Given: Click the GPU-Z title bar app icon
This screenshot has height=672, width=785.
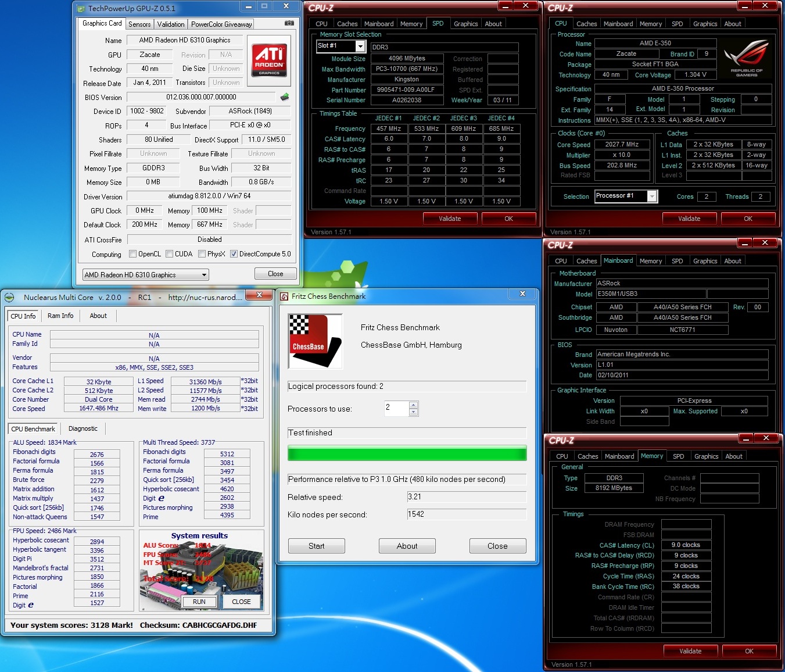Looking at the screenshot, I should 81,8.
